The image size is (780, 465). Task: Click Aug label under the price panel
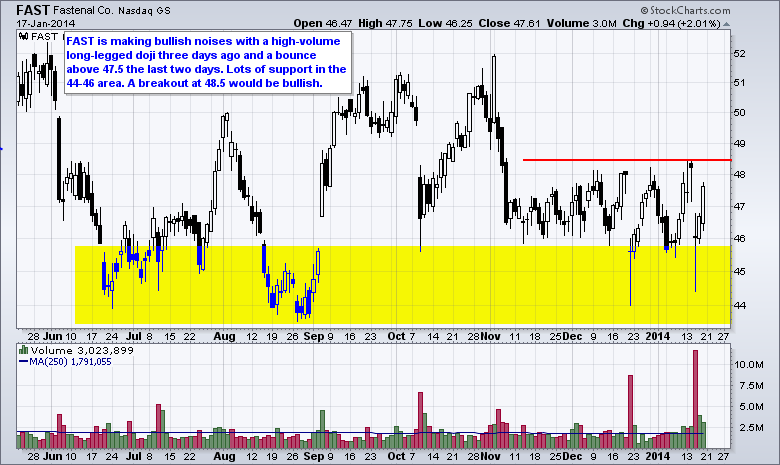click(x=224, y=336)
